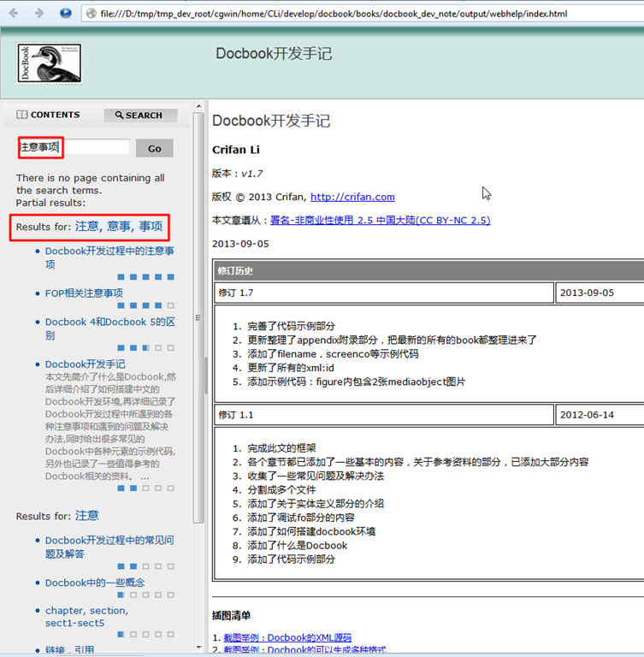Click the Go search button

point(154,148)
